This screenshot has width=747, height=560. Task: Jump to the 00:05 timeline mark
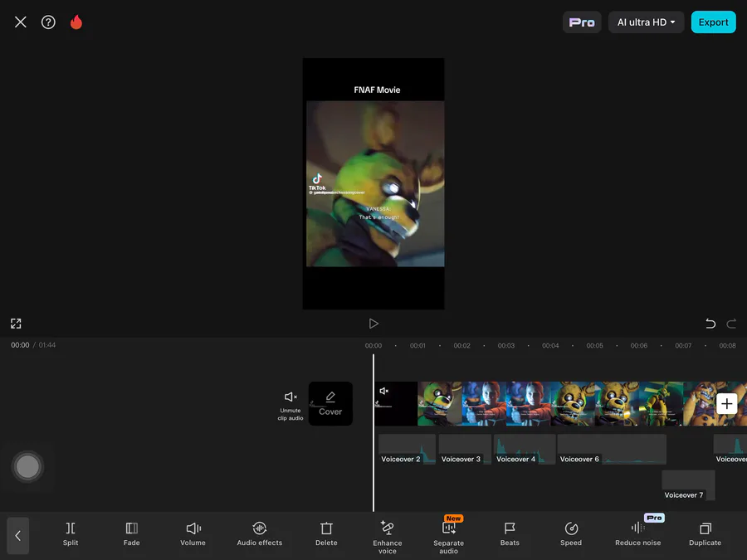pos(594,346)
